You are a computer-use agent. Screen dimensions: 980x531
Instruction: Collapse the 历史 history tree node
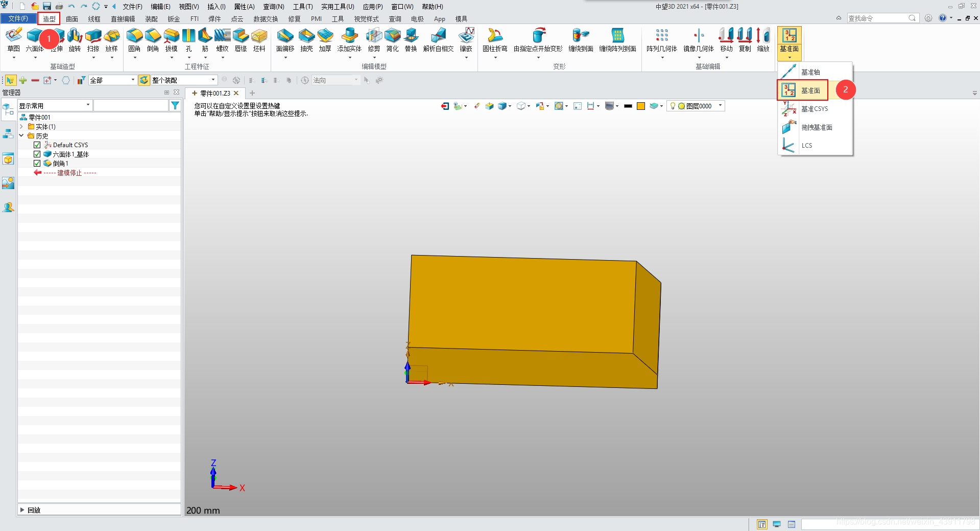(x=21, y=135)
